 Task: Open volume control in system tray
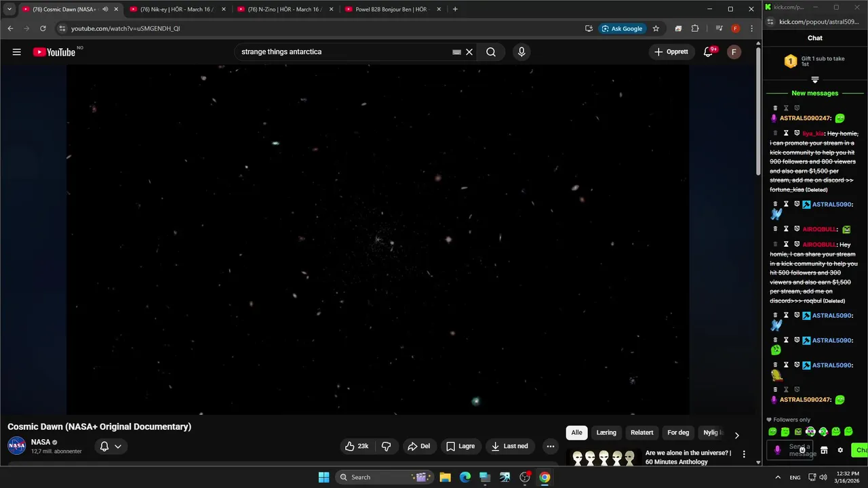click(x=823, y=477)
